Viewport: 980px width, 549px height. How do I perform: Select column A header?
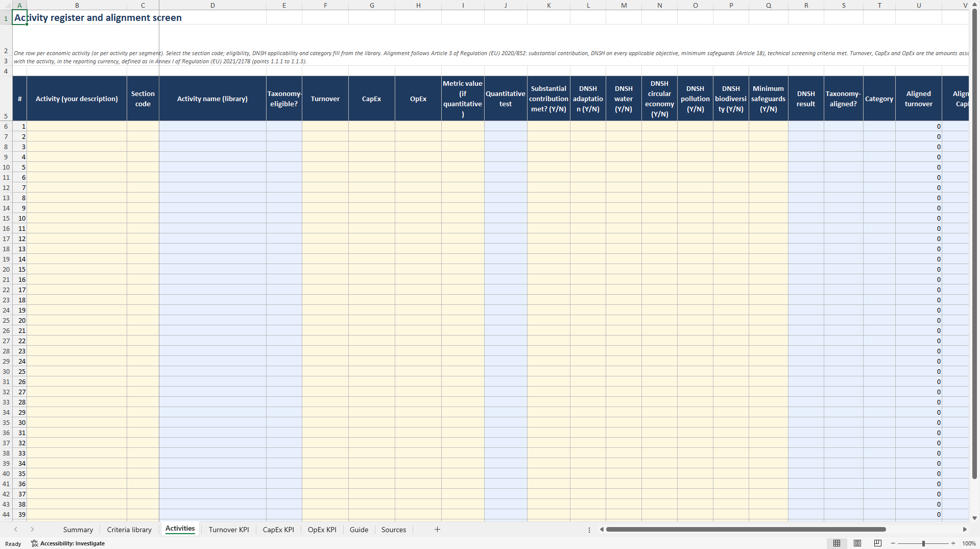[19, 5]
